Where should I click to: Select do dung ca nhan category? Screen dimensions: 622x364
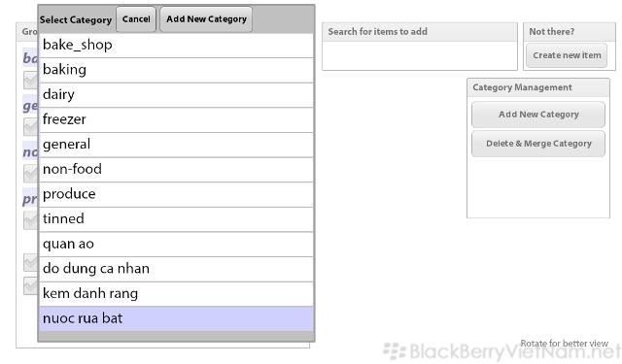click(176, 269)
